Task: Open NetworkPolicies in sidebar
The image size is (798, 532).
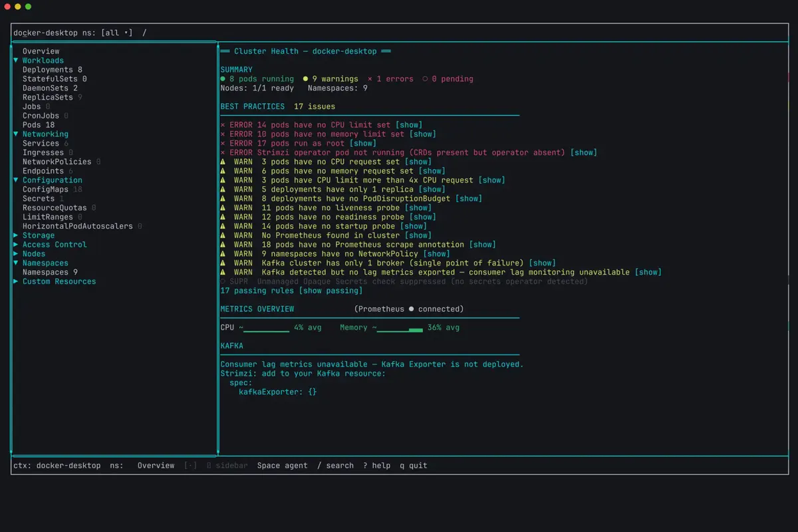Action: point(62,162)
